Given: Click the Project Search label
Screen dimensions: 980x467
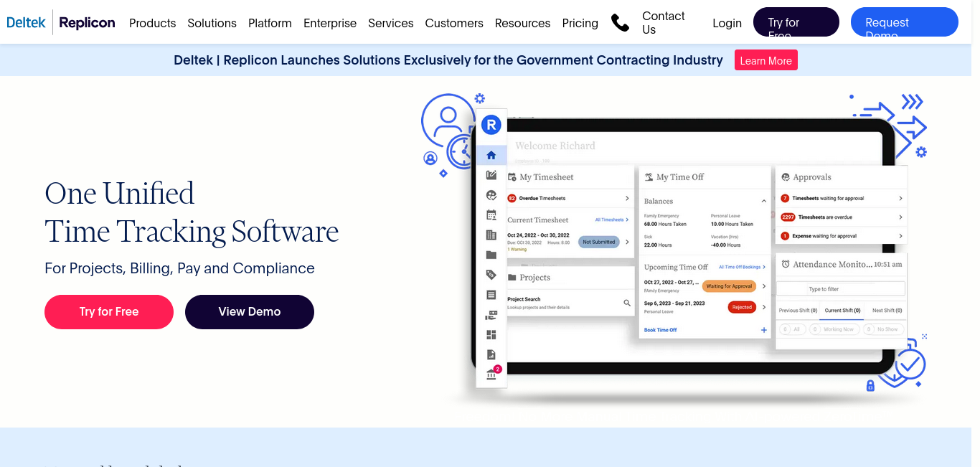Looking at the screenshot, I should click(x=524, y=299).
